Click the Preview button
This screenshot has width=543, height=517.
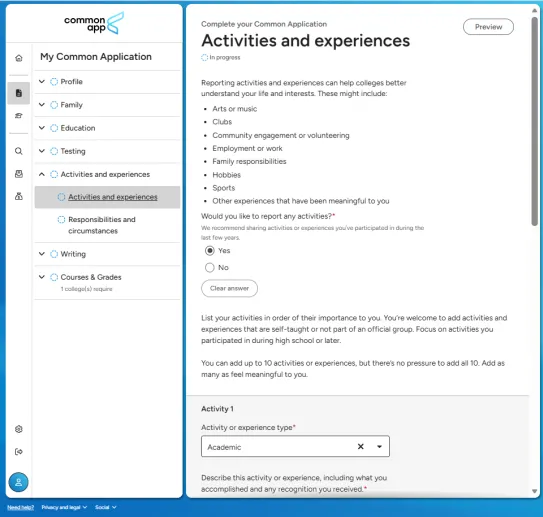(488, 27)
